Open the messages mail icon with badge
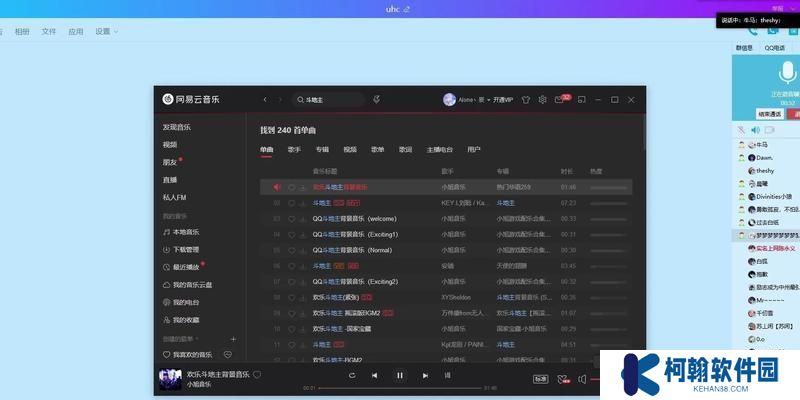The image size is (800, 400). coord(562,99)
